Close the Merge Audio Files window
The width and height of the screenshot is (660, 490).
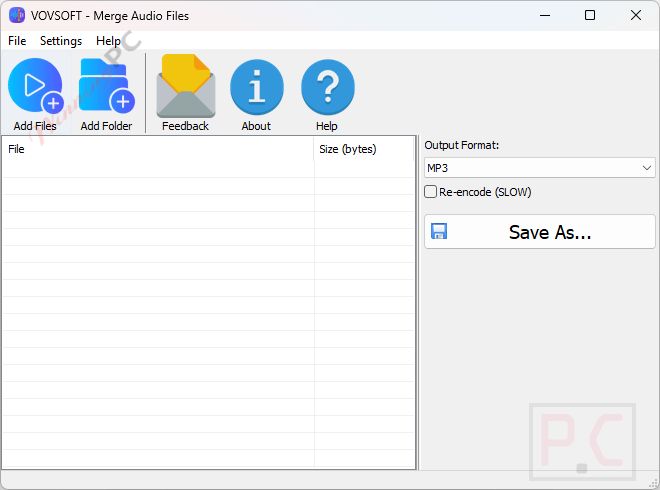(x=636, y=16)
